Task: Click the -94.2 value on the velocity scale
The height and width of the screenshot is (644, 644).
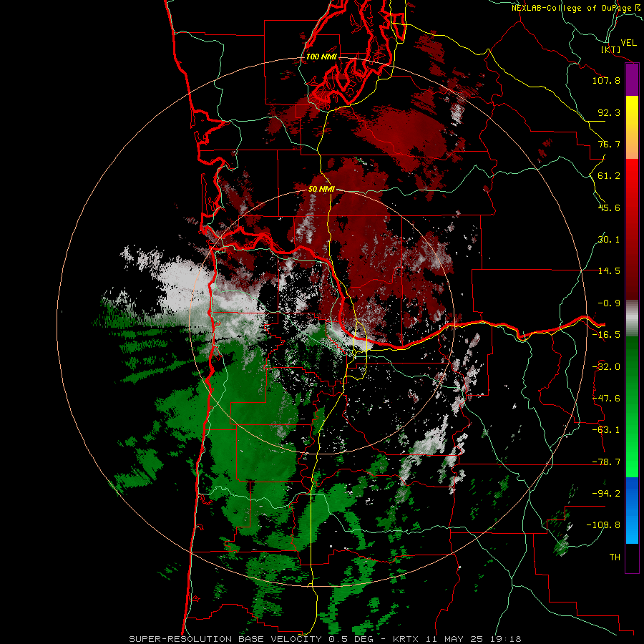Action: click(x=606, y=494)
